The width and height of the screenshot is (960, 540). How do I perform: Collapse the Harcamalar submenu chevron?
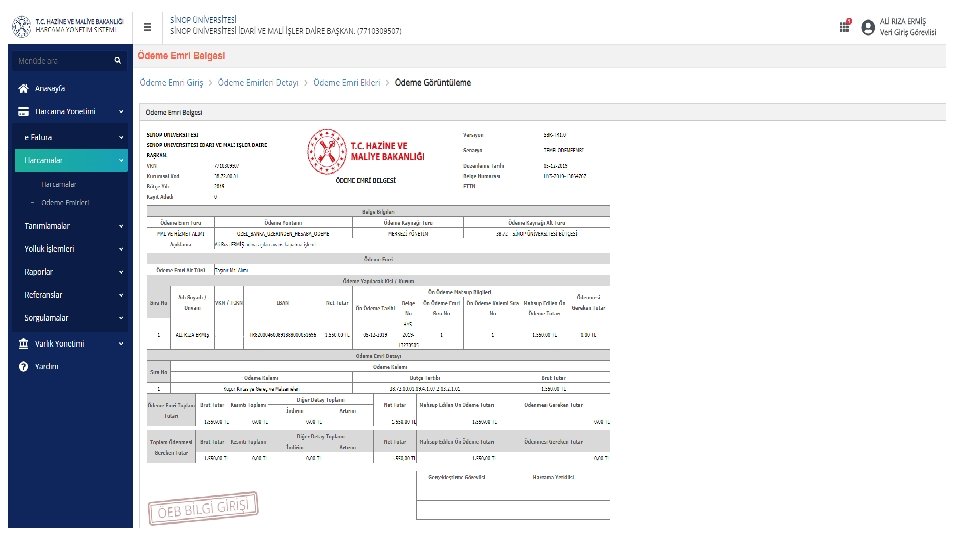click(x=121, y=160)
